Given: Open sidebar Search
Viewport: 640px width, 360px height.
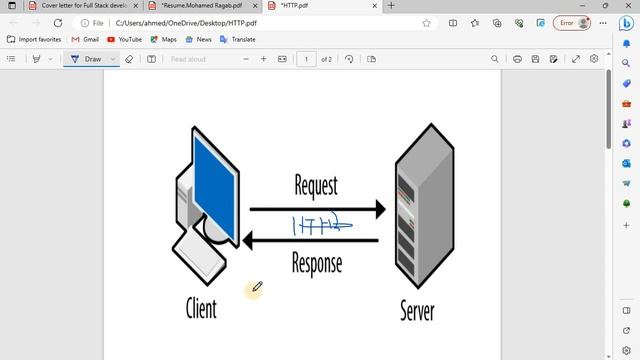Looking at the screenshot, I should (627, 63).
